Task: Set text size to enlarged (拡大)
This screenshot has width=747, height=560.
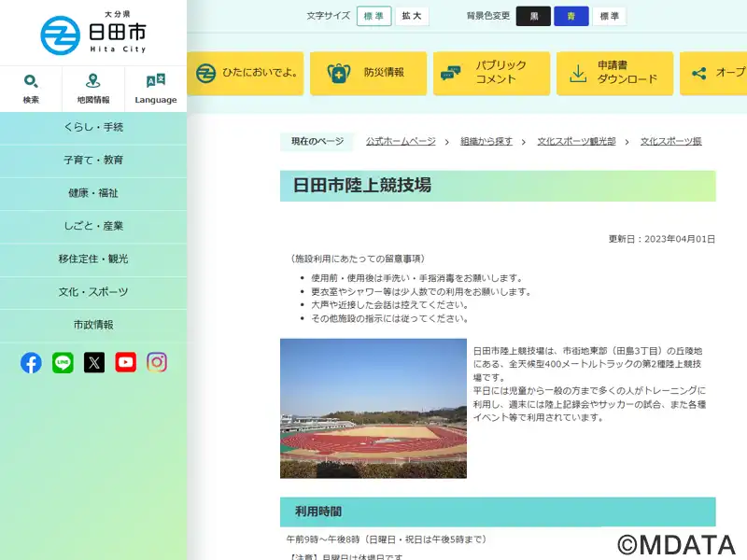Action: [x=411, y=16]
